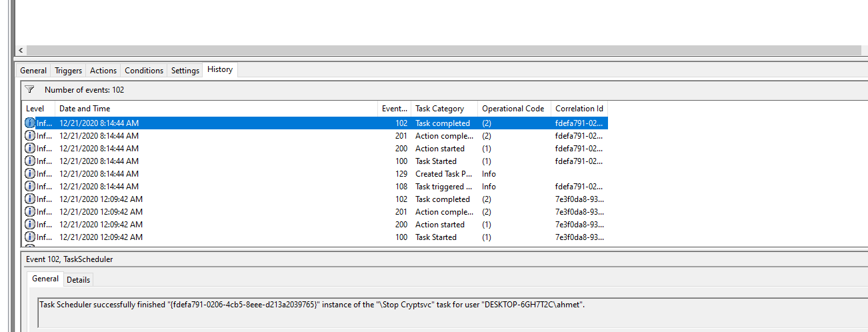Switch to the Actions tab

(103, 71)
